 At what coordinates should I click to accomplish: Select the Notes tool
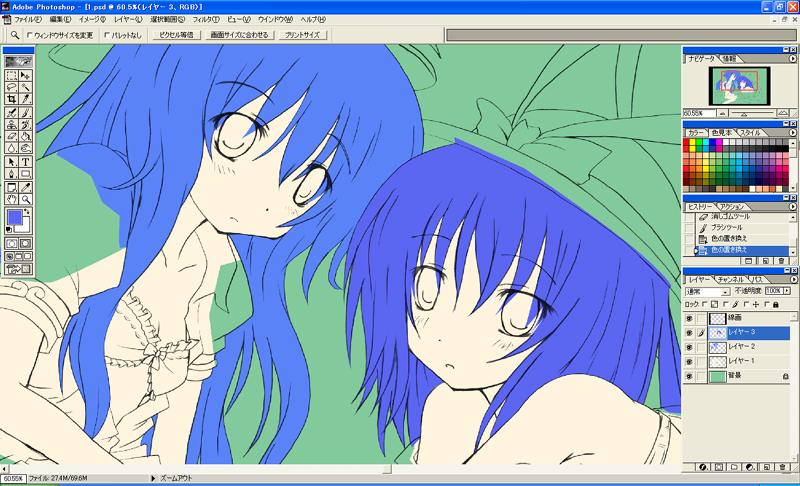point(12,187)
